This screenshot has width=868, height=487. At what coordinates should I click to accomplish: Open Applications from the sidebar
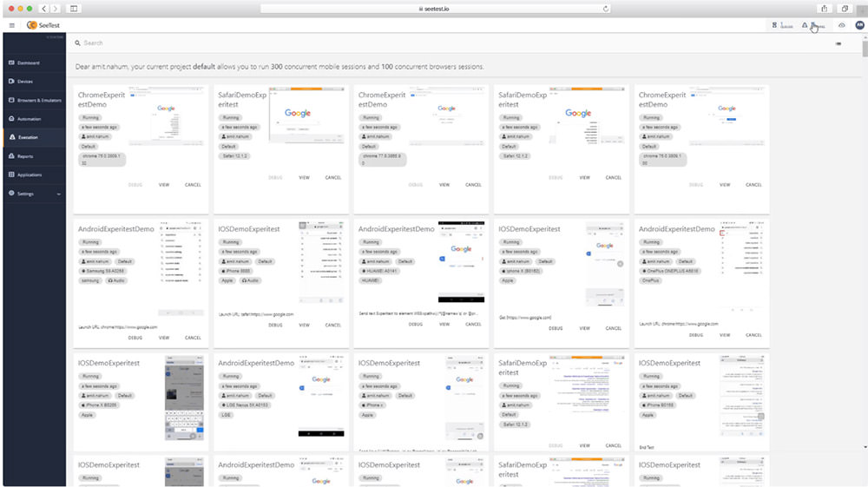point(29,174)
